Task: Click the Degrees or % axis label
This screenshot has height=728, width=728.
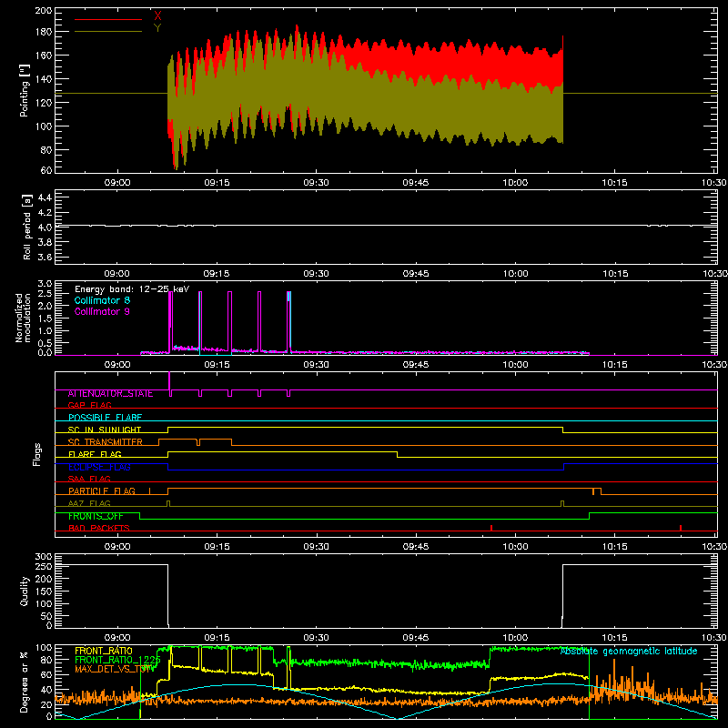Action: pos(25,682)
